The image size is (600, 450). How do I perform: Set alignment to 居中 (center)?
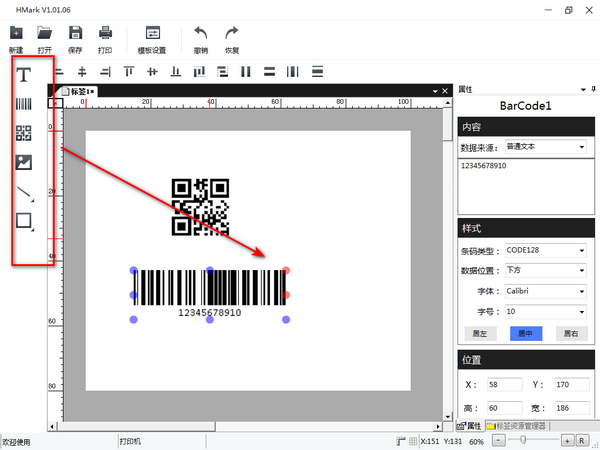[x=524, y=333]
